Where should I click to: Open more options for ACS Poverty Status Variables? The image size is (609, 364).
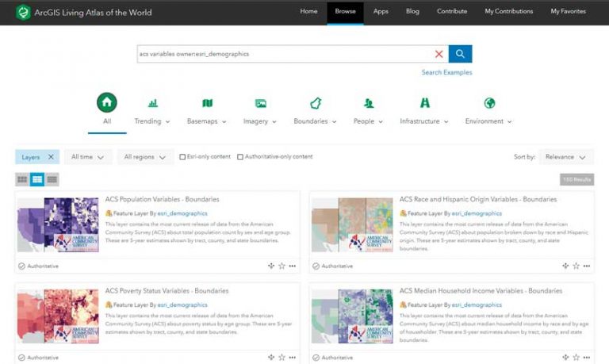[x=293, y=358]
